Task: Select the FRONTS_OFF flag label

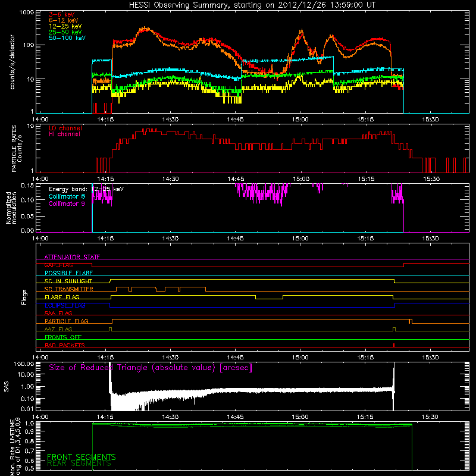Action: [x=63, y=337]
